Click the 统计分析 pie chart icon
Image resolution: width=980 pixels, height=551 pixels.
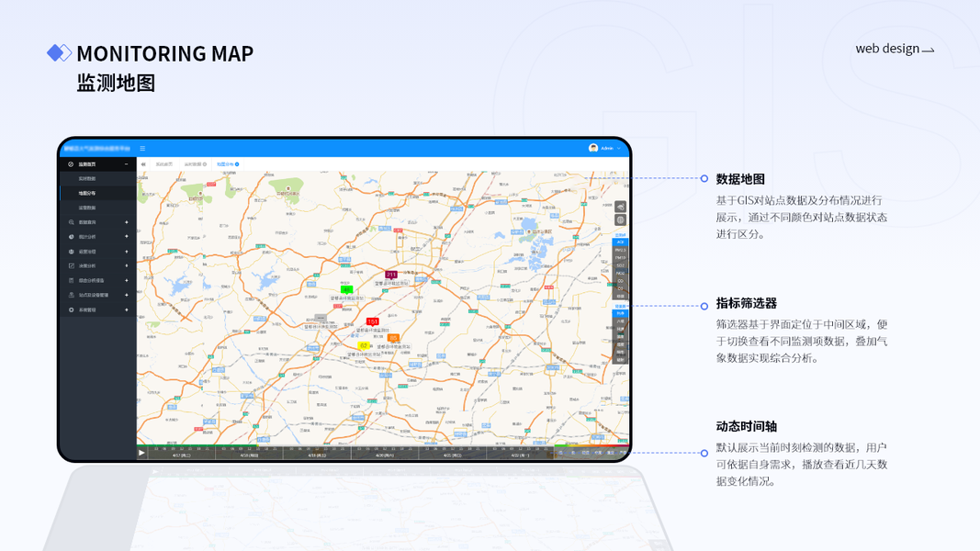tap(72, 237)
